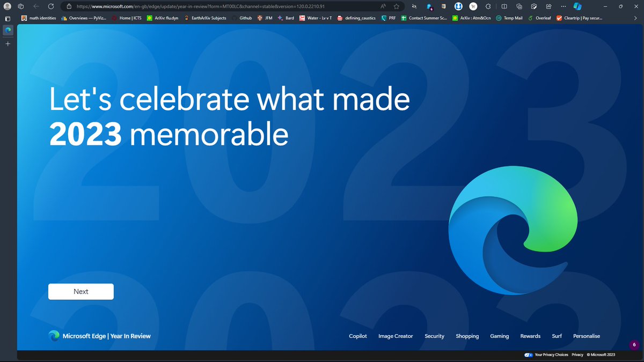Expand overflowing bookmarks with the right chevron

tap(636, 18)
